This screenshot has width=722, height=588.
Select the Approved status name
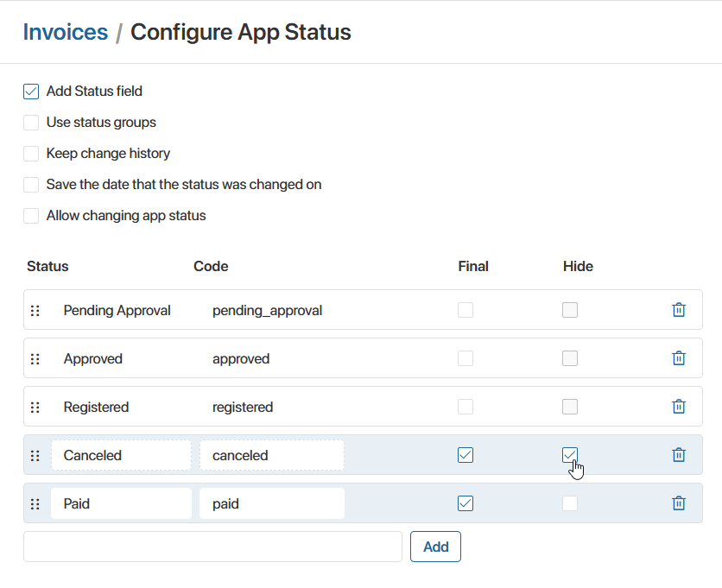(93, 358)
